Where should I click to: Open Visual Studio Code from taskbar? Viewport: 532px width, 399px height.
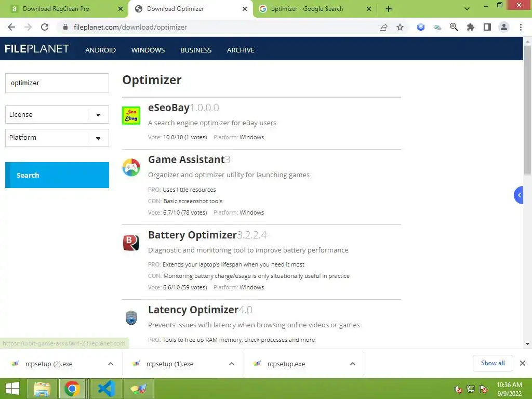107,389
